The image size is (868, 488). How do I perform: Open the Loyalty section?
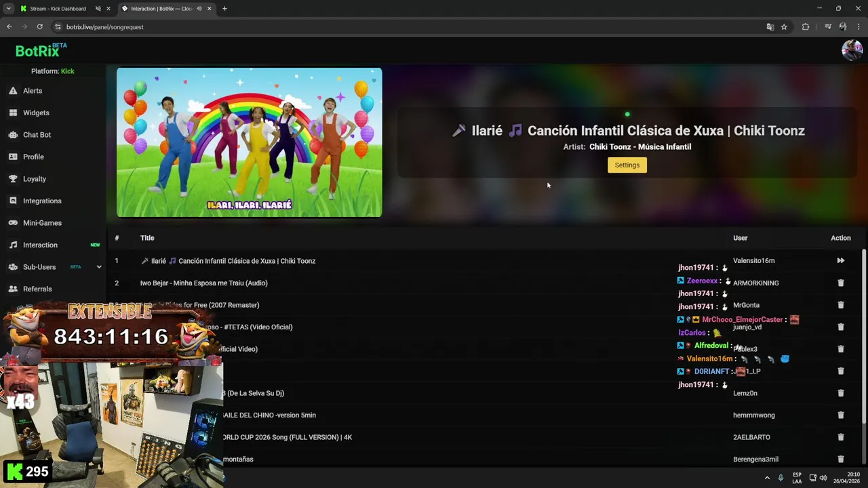coord(35,179)
